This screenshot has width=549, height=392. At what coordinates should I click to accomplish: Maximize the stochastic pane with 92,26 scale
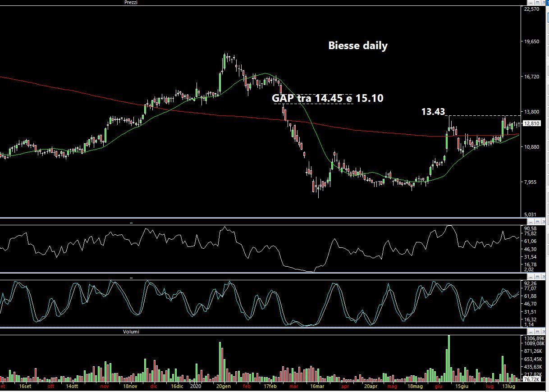click(x=537, y=276)
